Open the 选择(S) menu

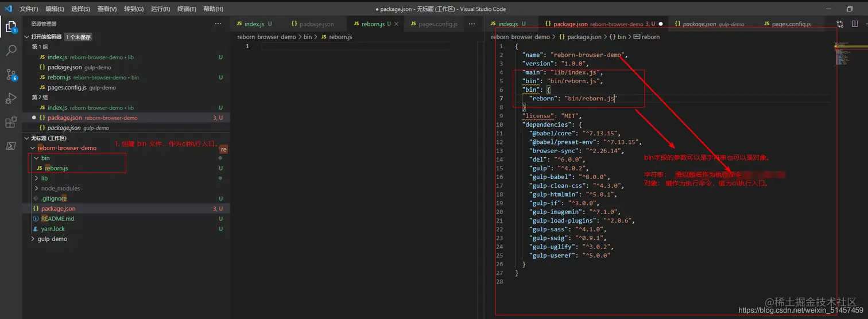coord(81,9)
